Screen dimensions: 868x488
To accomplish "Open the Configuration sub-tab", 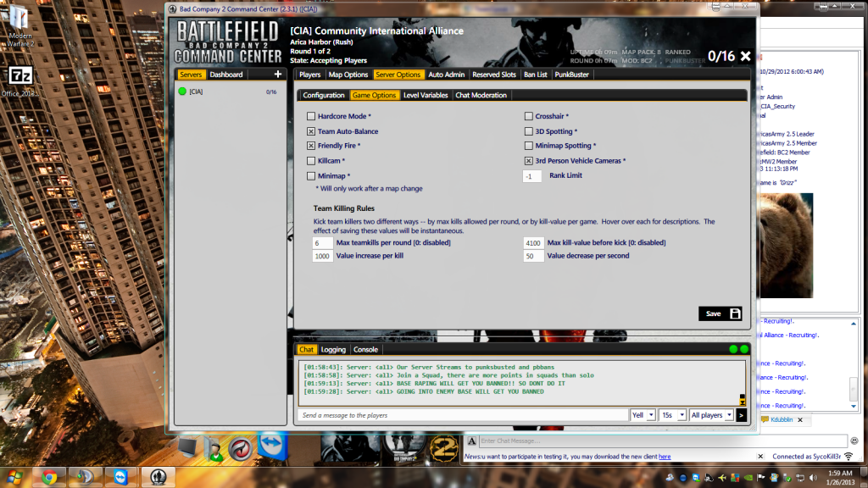I will coord(323,95).
